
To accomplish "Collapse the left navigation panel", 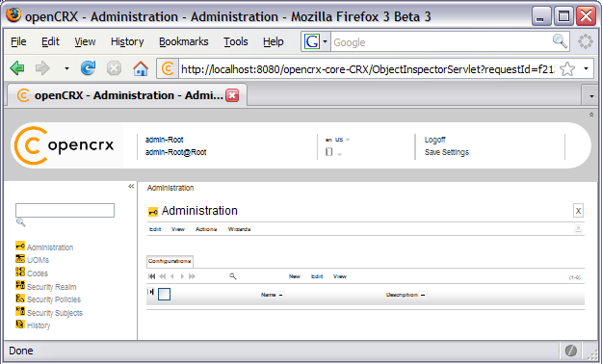I will (131, 186).
